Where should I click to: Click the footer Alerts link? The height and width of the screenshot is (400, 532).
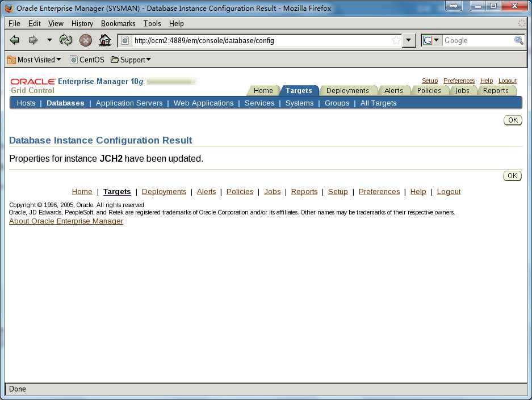[206, 192]
